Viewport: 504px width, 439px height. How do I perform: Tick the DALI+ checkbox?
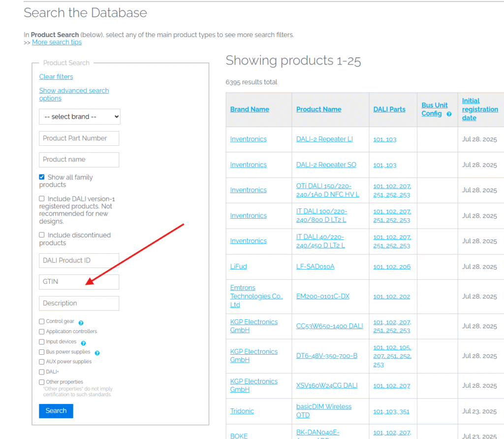coord(41,371)
